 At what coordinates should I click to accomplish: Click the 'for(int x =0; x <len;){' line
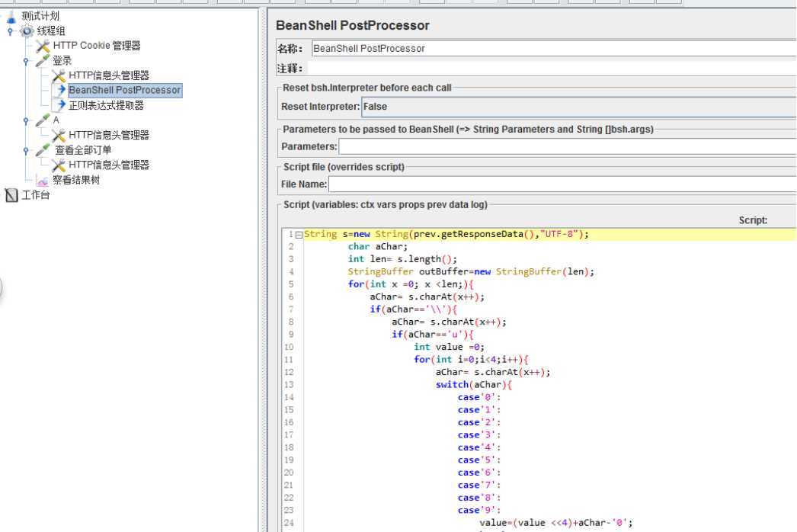(411, 284)
